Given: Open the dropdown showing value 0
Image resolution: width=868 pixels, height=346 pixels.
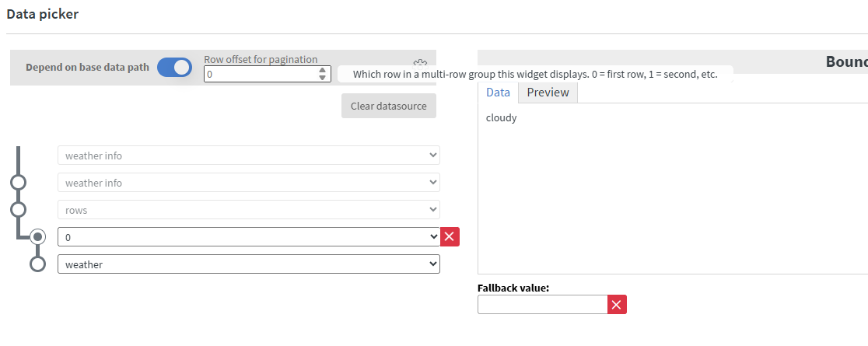Looking at the screenshot, I should click(249, 237).
